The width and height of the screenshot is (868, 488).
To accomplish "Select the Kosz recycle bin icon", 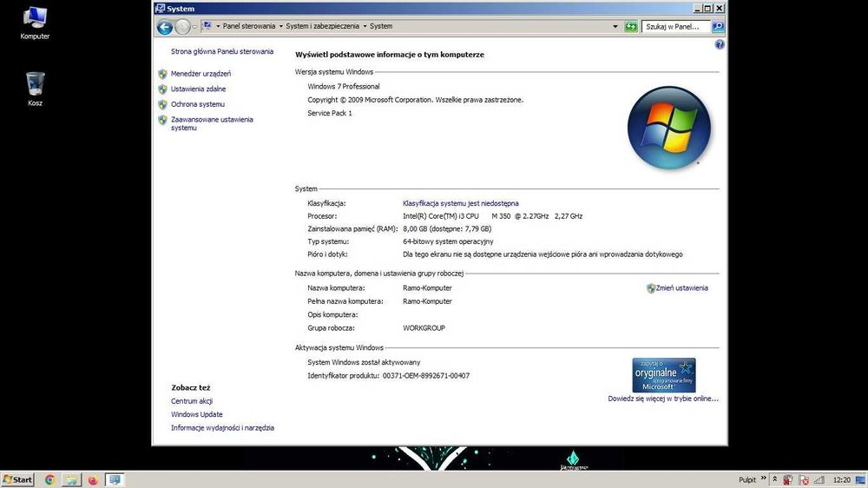I will click(35, 89).
